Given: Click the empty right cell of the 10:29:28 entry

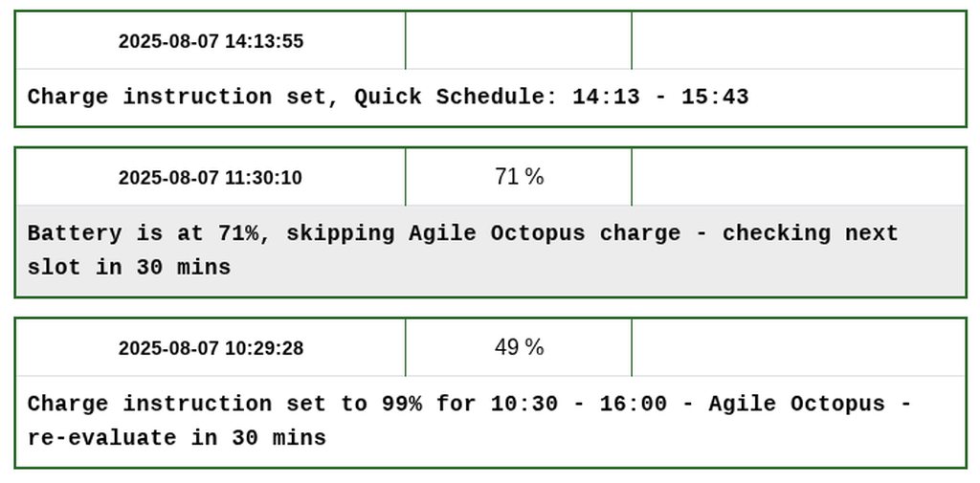Looking at the screenshot, I should point(798,347).
